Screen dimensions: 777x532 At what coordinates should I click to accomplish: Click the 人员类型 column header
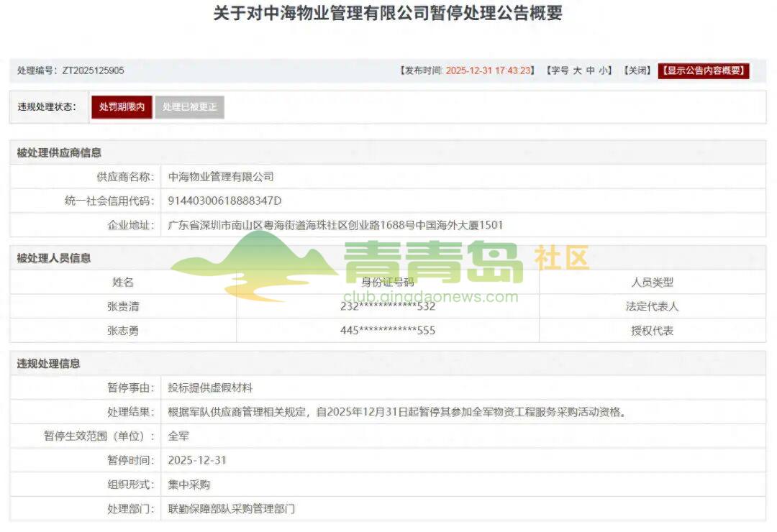click(652, 283)
